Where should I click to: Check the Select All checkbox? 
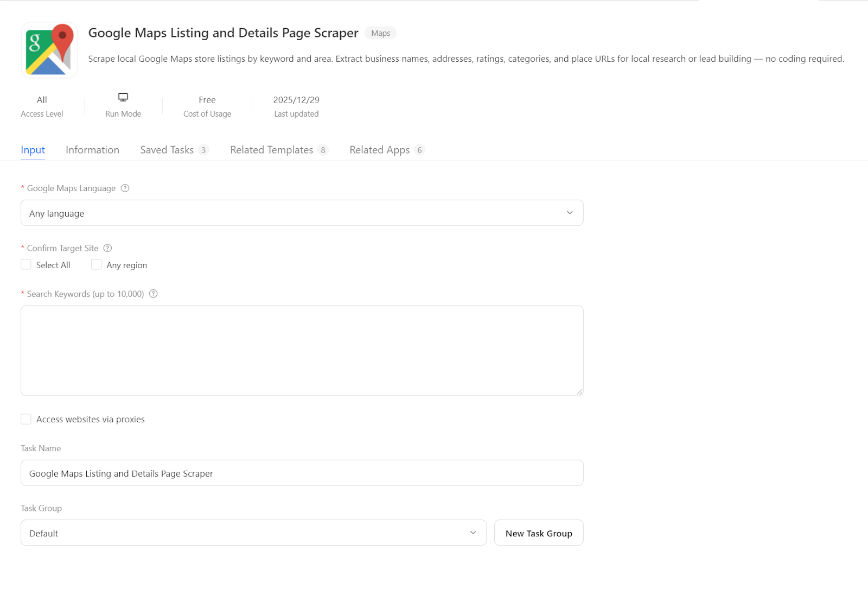pyautogui.click(x=25, y=264)
